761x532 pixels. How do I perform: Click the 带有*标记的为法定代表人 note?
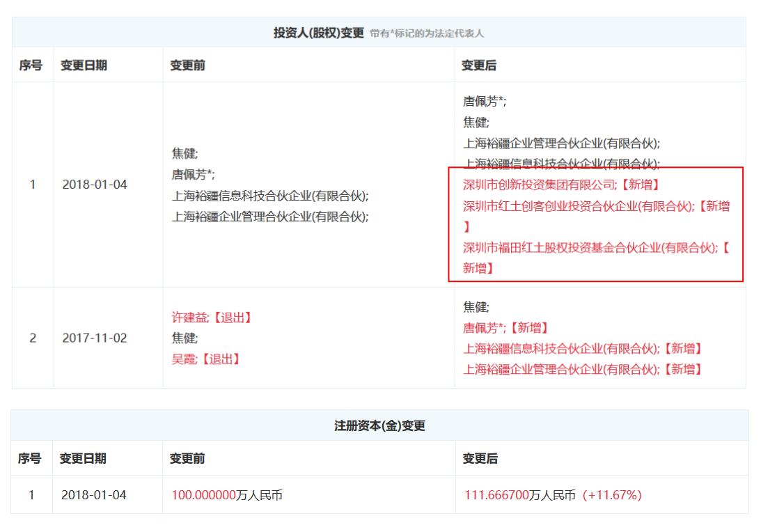[x=427, y=33]
